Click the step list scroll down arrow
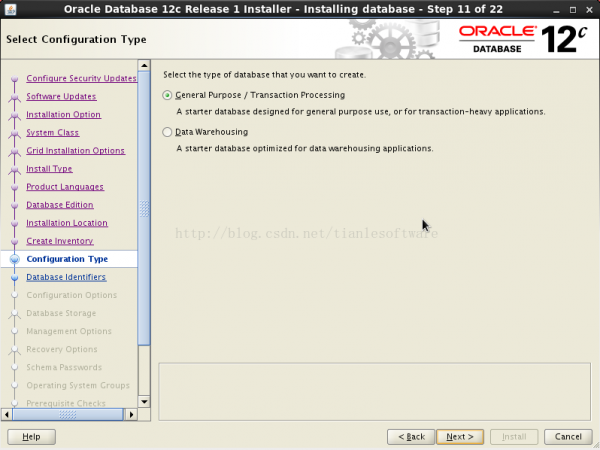 [144, 402]
